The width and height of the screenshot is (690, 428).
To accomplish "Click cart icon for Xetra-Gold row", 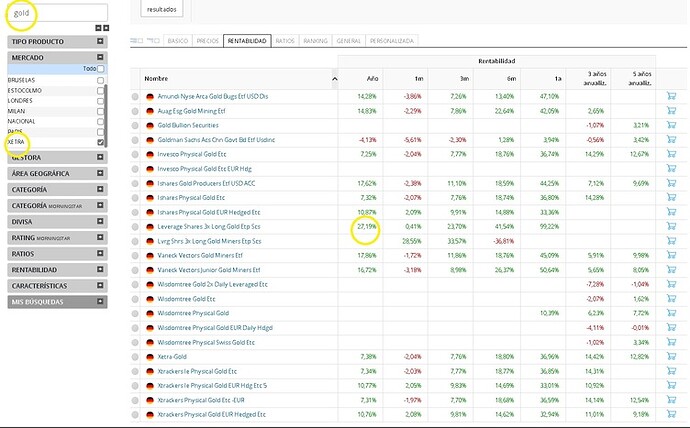I will tap(671, 356).
